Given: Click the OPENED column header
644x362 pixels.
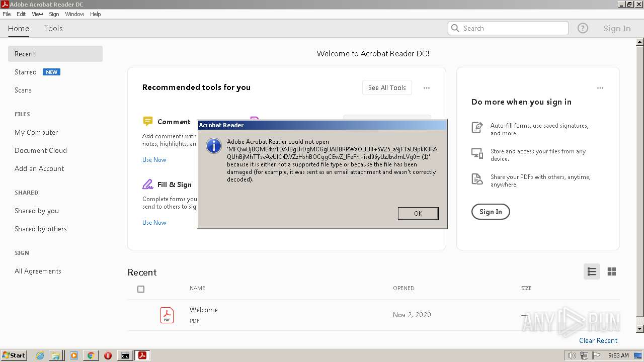Looking at the screenshot, I should point(404,288).
